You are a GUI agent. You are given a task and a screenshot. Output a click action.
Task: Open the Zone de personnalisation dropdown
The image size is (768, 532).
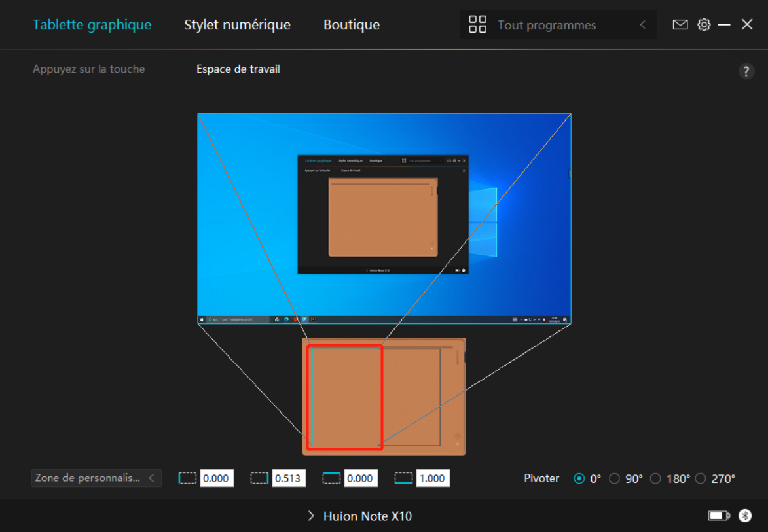[96, 478]
